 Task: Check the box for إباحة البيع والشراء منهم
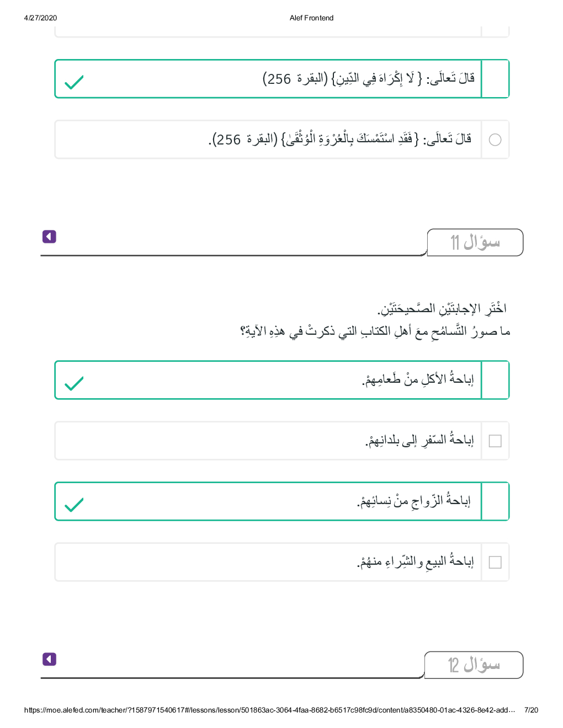495,562
